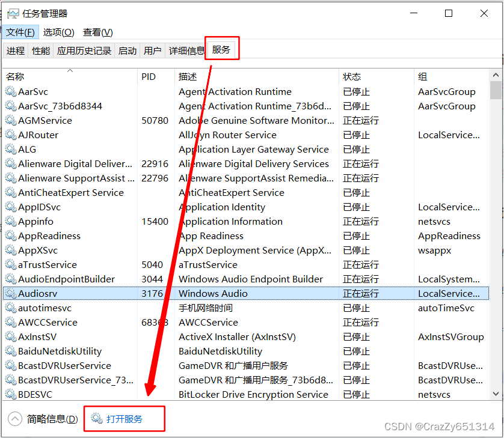Click the gear icon beside AppReadiness
The height and width of the screenshot is (438, 504).
tap(11, 236)
